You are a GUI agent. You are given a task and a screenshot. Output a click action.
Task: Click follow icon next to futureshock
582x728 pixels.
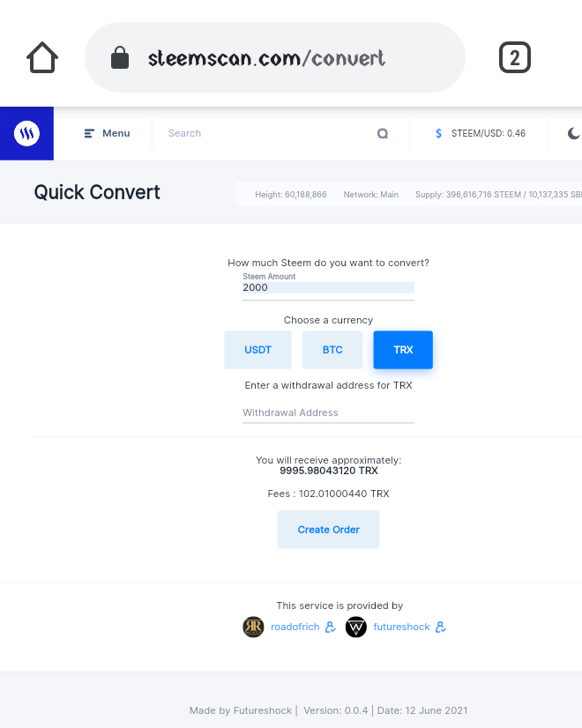point(441,627)
